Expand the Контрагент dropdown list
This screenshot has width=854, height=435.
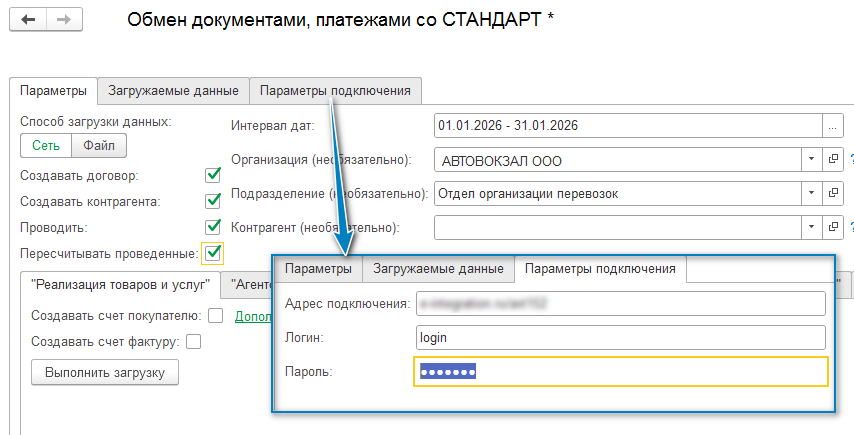pyautogui.click(x=809, y=227)
